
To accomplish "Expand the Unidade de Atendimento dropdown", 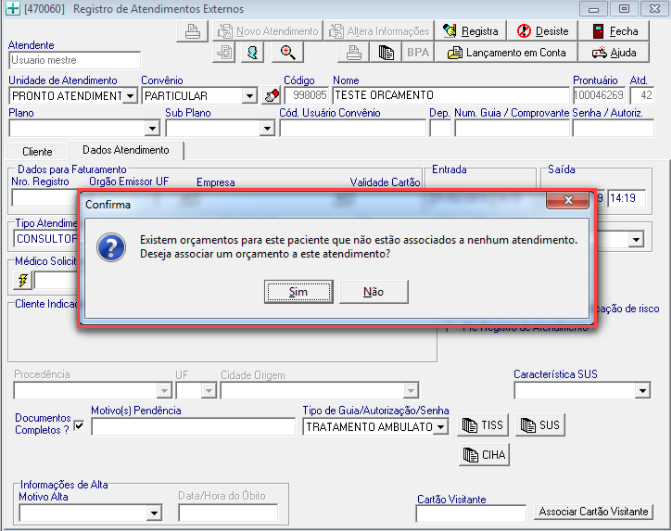I will (x=130, y=95).
